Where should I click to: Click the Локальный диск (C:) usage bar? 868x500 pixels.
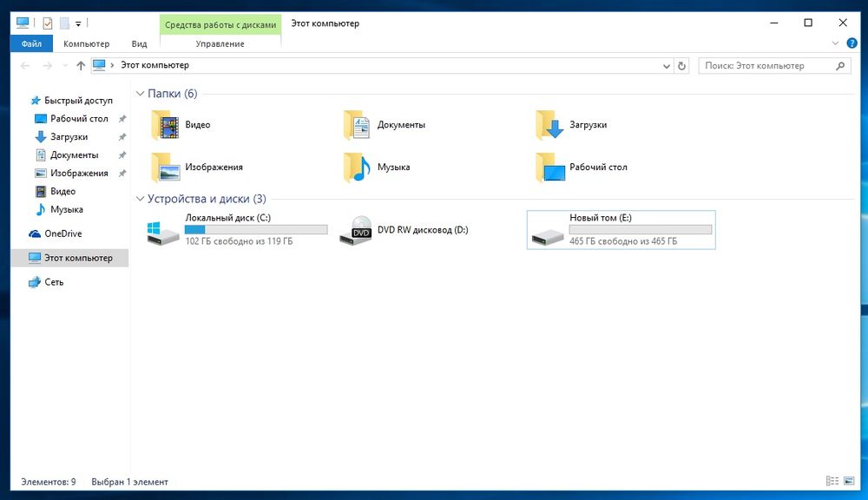256,229
